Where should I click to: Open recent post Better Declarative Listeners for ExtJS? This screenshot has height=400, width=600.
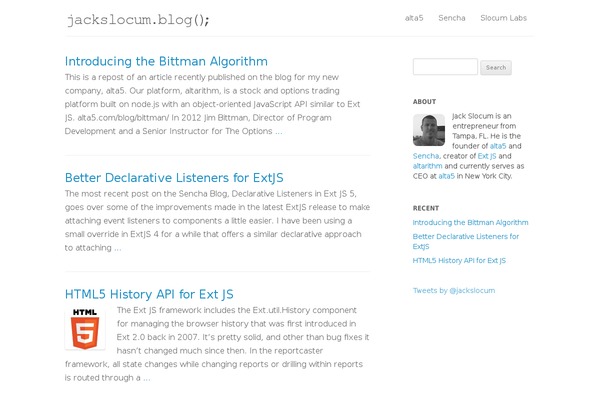466,242
